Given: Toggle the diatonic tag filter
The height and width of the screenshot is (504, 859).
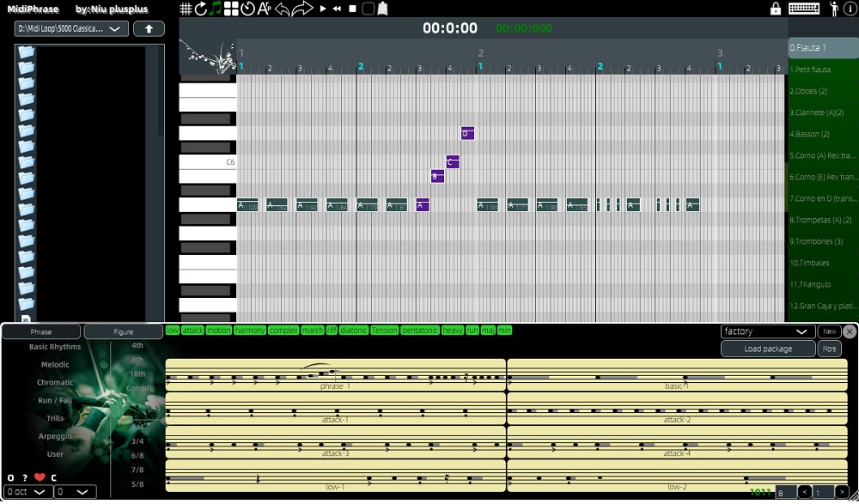Looking at the screenshot, I should click(x=353, y=330).
